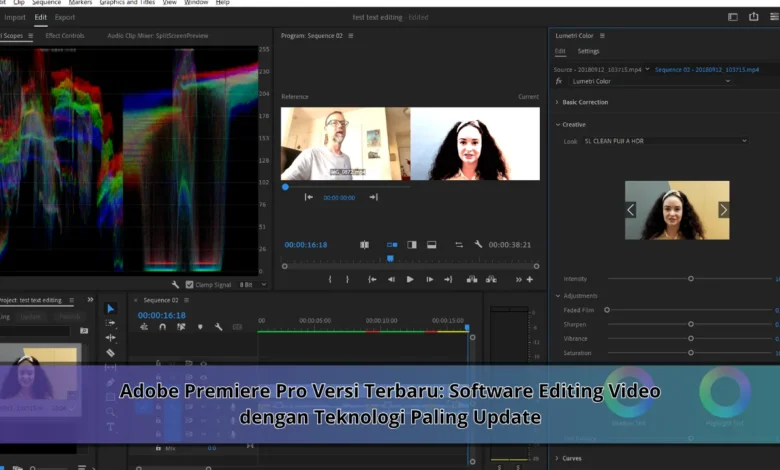The image size is (780, 470).
Task: Click the Sharpen slider handle
Action: (x=690, y=324)
